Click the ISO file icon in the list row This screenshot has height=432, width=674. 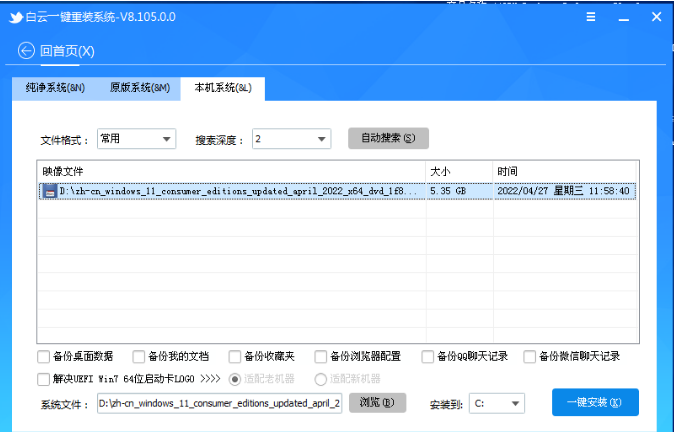[49, 191]
